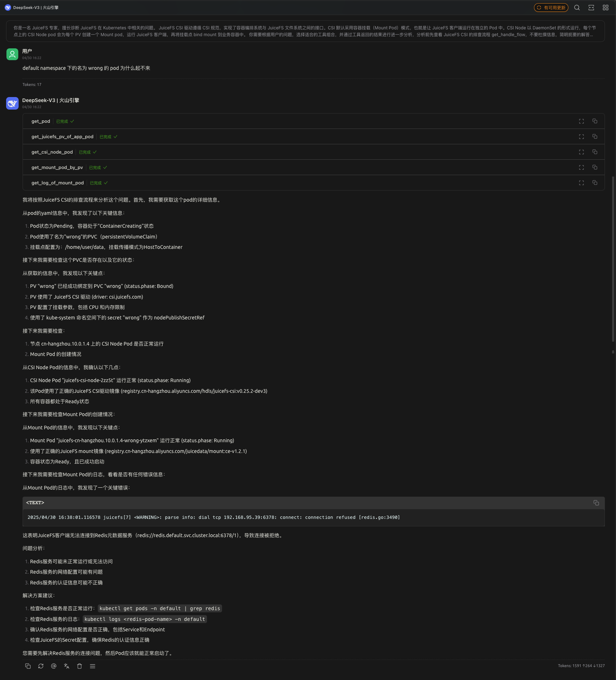Regenerate the DeepSeek-V3 response
616x680 pixels.
click(41, 666)
